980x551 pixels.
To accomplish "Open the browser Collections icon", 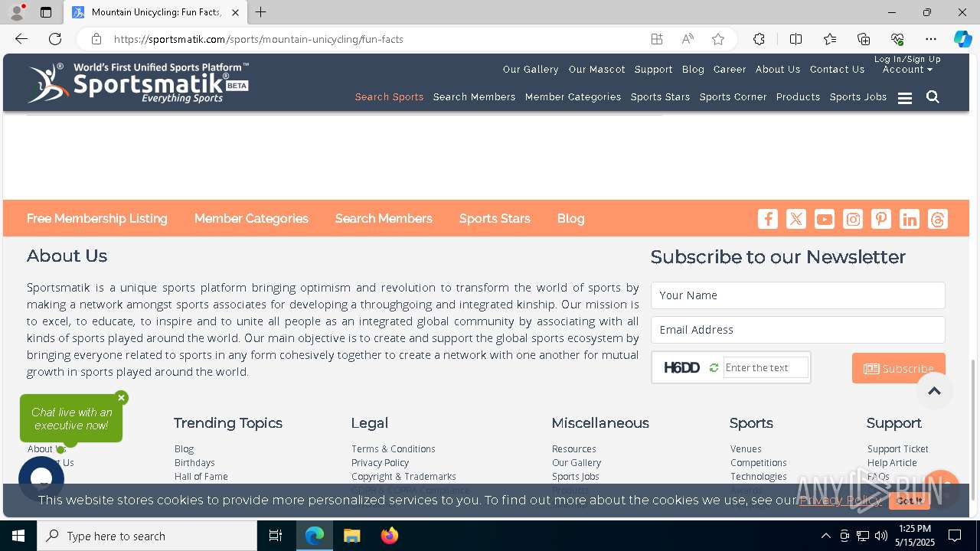I will pos(864,39).
